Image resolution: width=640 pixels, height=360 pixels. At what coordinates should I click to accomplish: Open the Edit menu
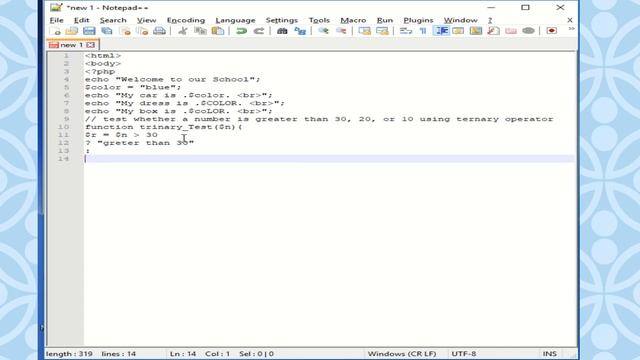81,20
